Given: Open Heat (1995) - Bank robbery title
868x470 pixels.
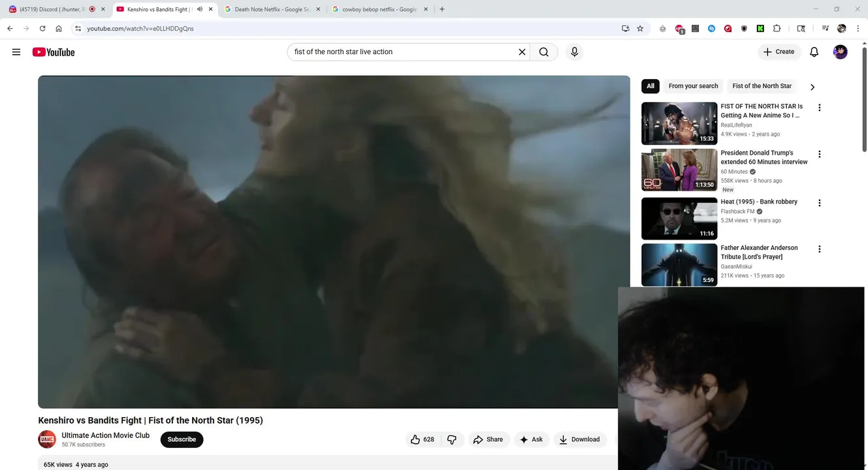Looking at the screenshot, I should coord(759,202).
